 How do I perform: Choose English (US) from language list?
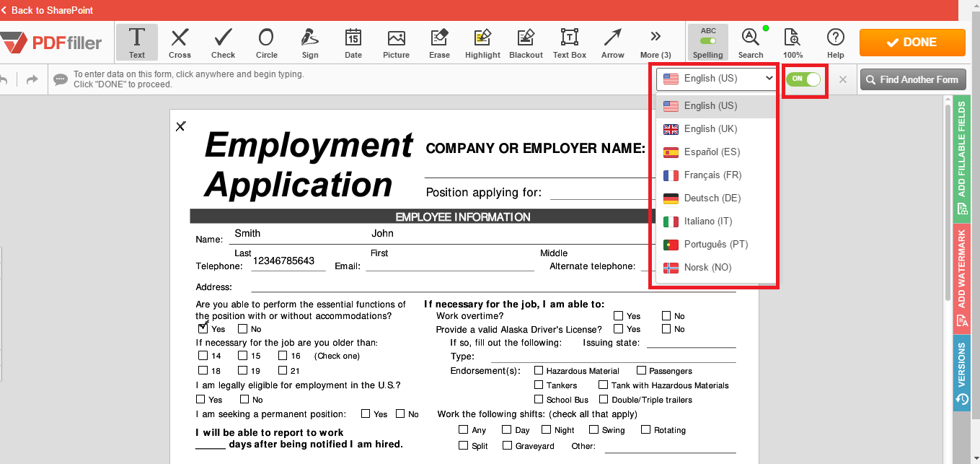716,105
